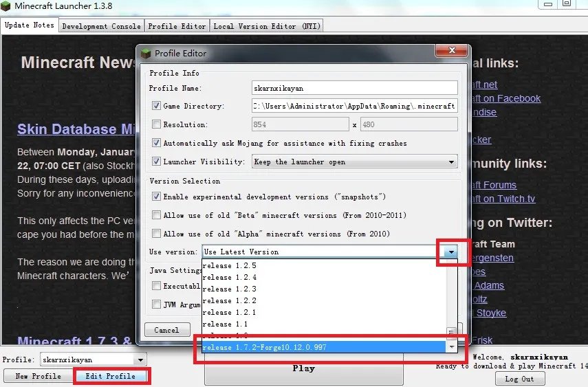The width and height of the screenshot is (588, 387).
Task: Enable the Java Executable checkbox
Action: coord(156,286)
